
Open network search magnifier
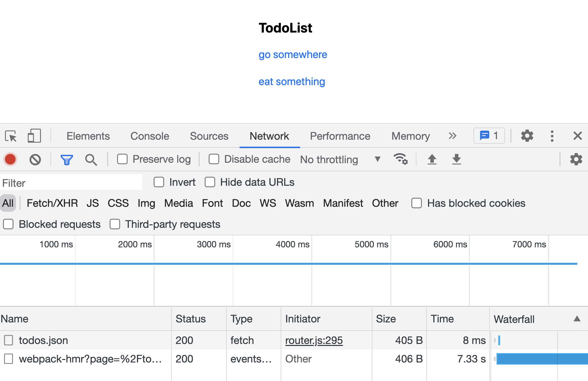click(91, 159)
